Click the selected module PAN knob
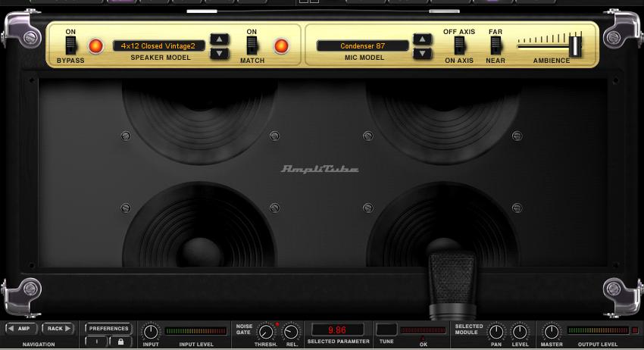The image size is (644, 350). coord(496,332)
